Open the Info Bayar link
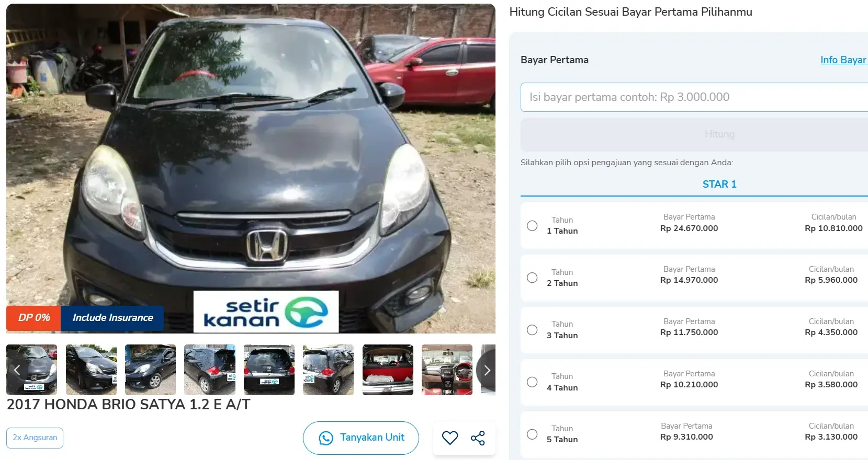Image resolution: width=868 pixels, height=460 pixels. click(843, 60)
